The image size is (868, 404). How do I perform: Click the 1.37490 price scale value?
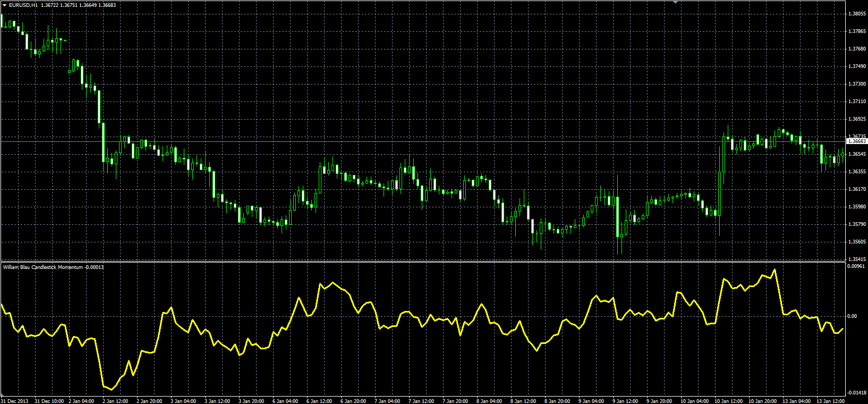857,66
